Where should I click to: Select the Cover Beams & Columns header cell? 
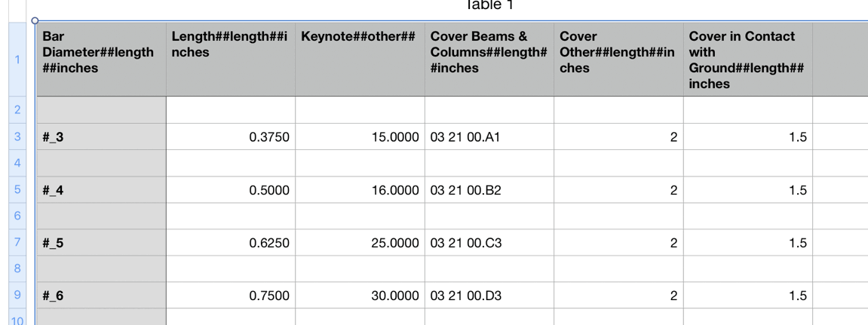pos(489,60)
